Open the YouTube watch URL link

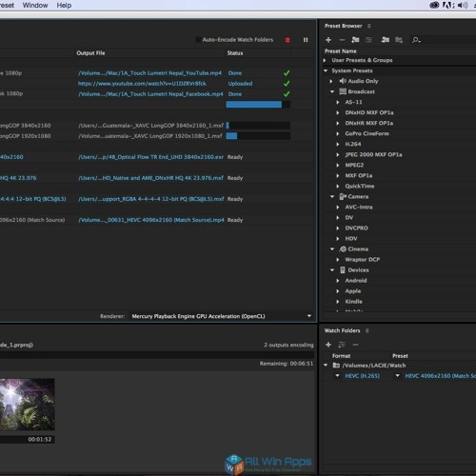point(142,84)
